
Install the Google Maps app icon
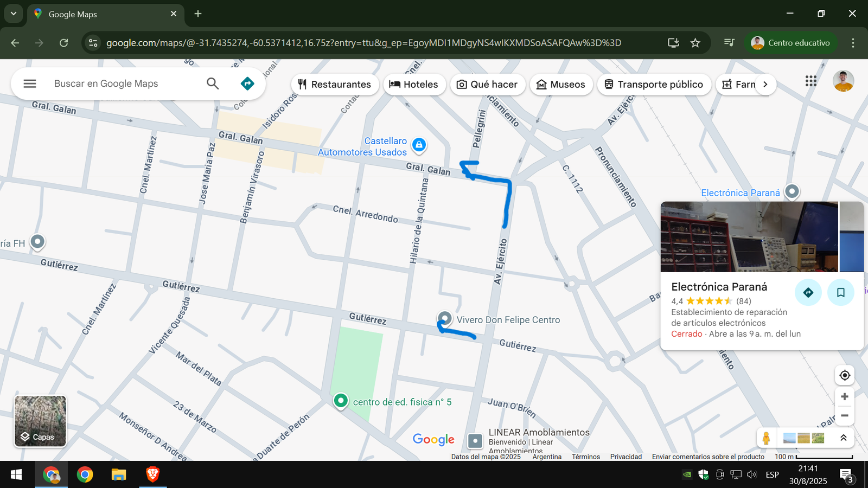coord(673,43)
